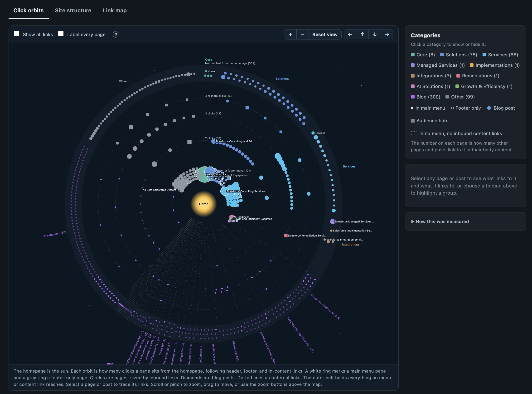
Task: Click the Agentforce (20) blog label
Action: [x=236, y=351]
